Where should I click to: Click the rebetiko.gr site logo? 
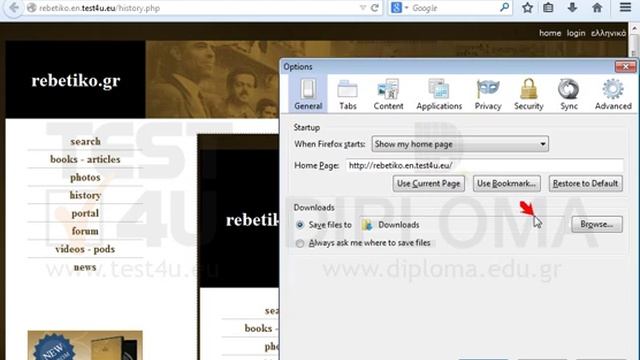point(76,80)
